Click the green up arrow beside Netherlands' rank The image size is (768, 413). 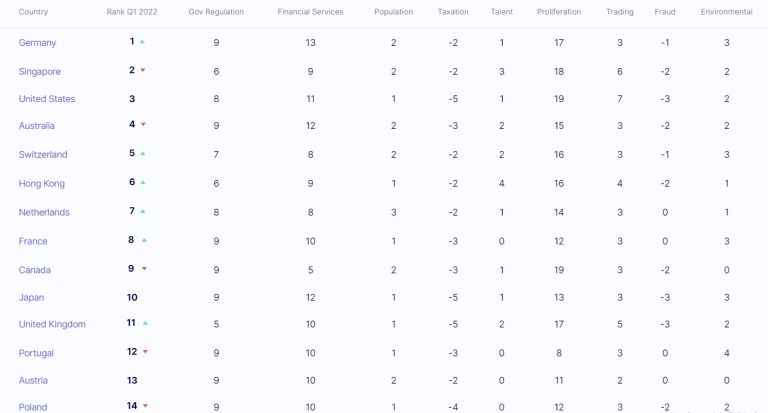143,211
